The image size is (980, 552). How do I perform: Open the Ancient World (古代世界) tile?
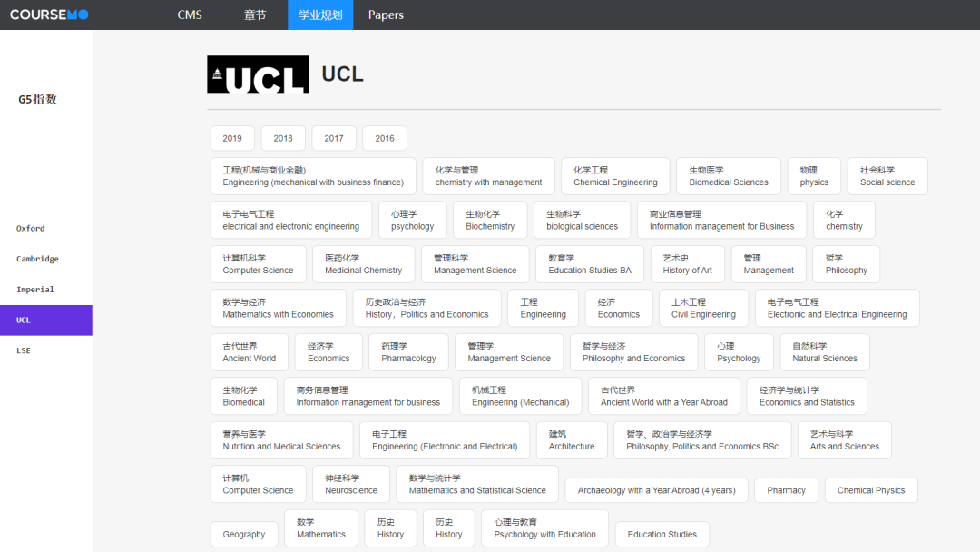click(x=250, y=352)
